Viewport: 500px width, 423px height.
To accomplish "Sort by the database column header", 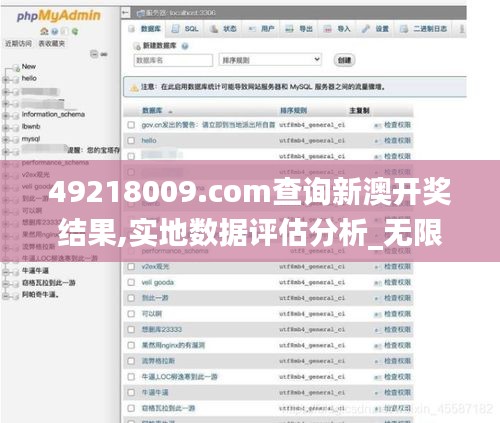I will (152, 111).
